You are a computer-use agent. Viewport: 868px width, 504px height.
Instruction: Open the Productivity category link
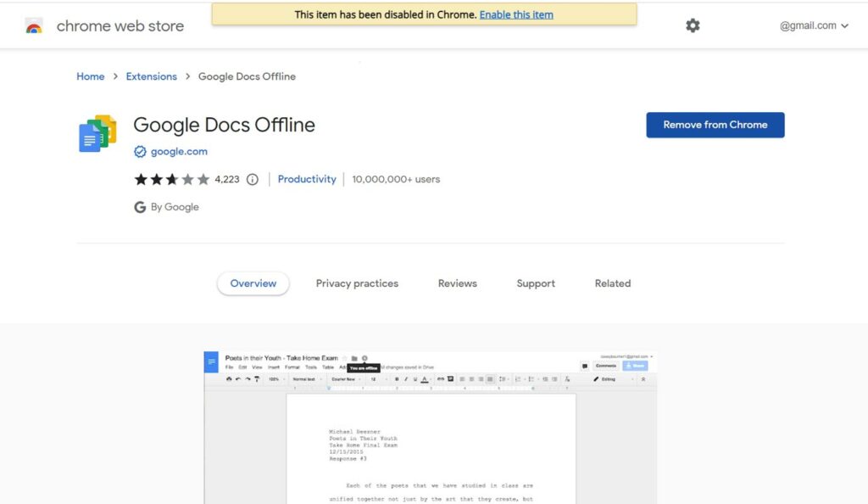307,179
